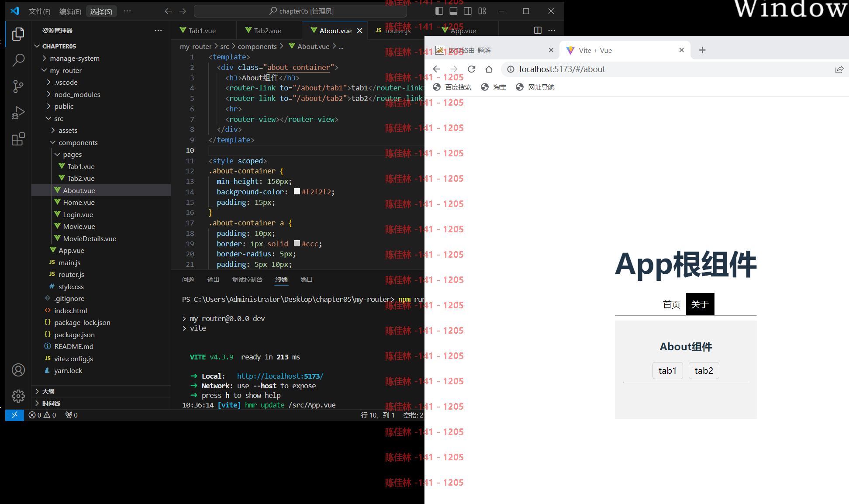Click the #f2f2f2 color swatch in the code
This screenshot has height=504, width=849.
(x=297, y=191)
